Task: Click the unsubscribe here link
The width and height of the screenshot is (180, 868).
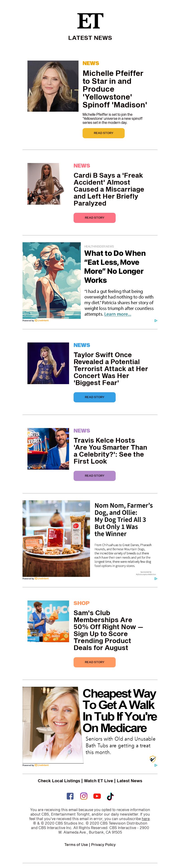Action: 146,819
